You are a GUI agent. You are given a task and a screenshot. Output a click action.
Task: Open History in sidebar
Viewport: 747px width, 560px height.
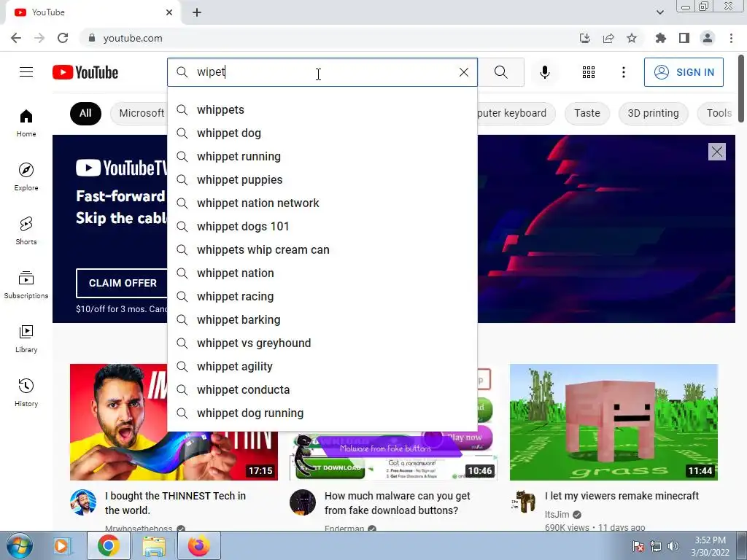tap(26, 392)
